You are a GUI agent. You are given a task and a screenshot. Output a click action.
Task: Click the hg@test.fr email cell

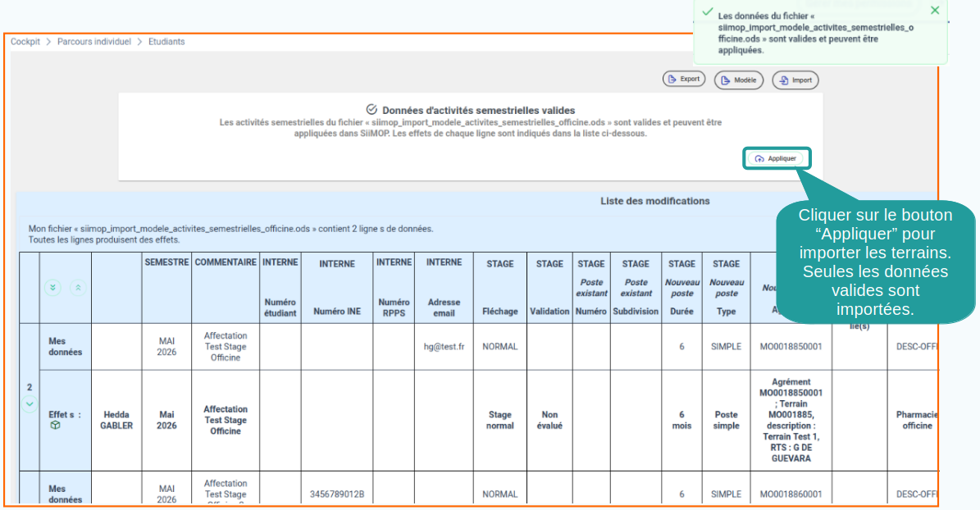pyautogui.click(x=444, y=347)
